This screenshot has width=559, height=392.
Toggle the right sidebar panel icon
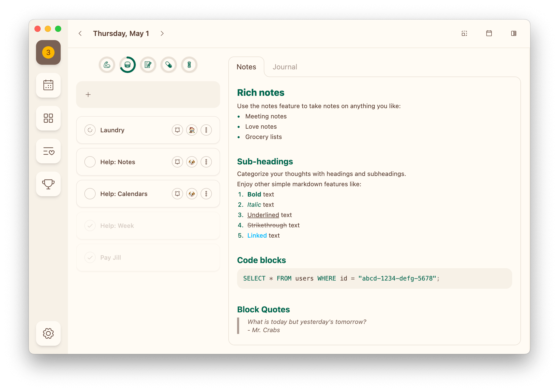point(514,33)
